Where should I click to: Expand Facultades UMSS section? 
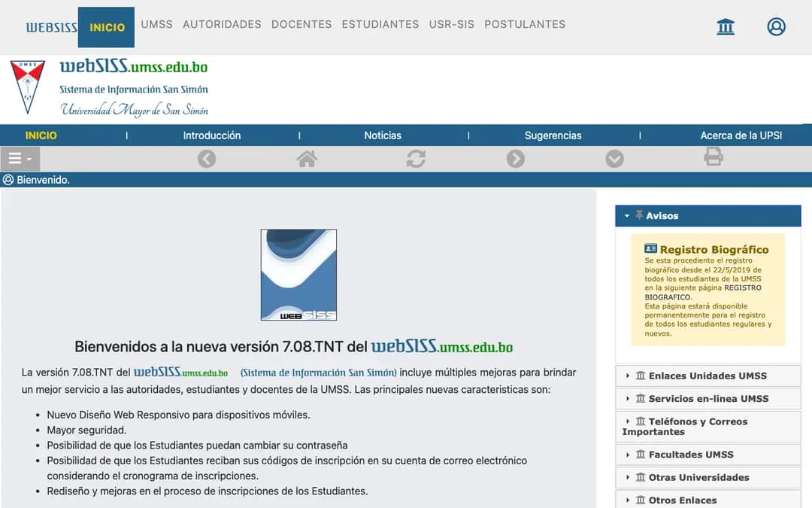708,455
